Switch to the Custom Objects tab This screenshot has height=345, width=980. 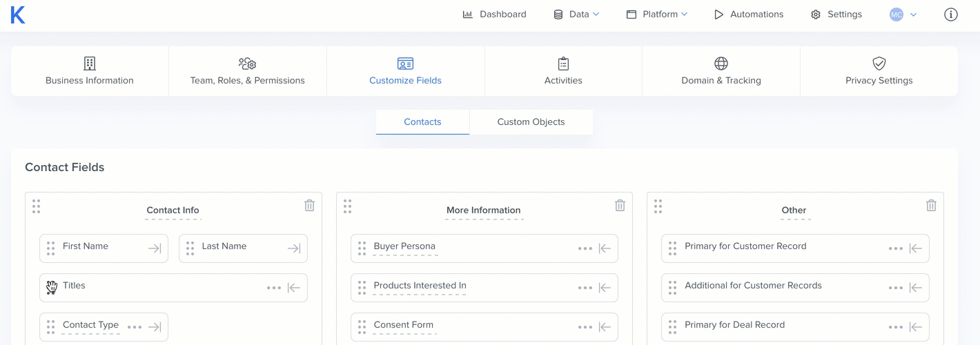click(531, 122)
